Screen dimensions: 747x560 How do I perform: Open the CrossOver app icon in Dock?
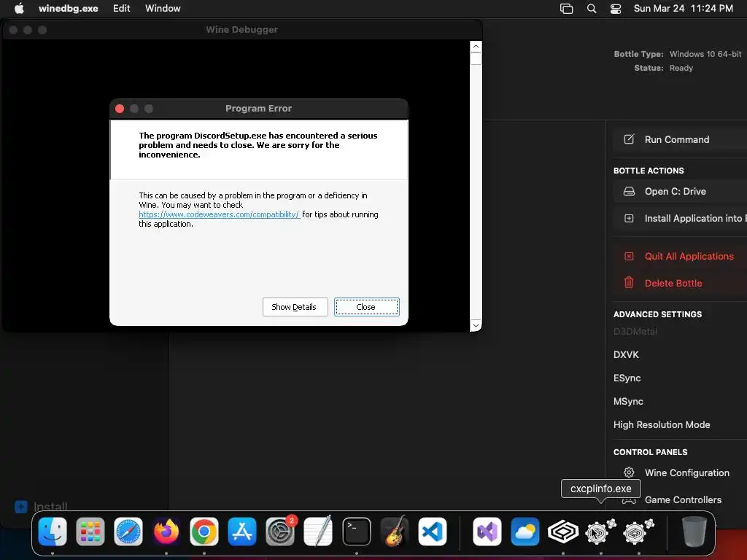tap(563, 532)
